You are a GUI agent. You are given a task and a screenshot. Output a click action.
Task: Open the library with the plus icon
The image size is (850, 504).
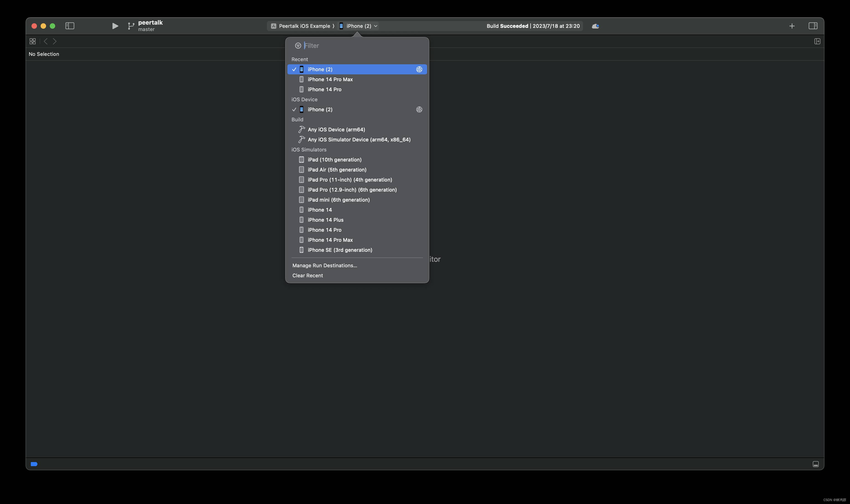(x=792, y=26)
